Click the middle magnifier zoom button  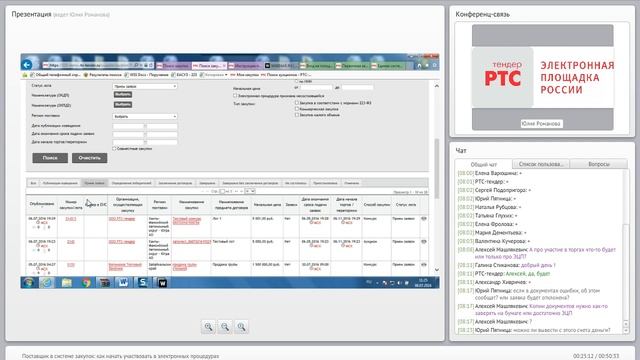[x=225, y=327]
